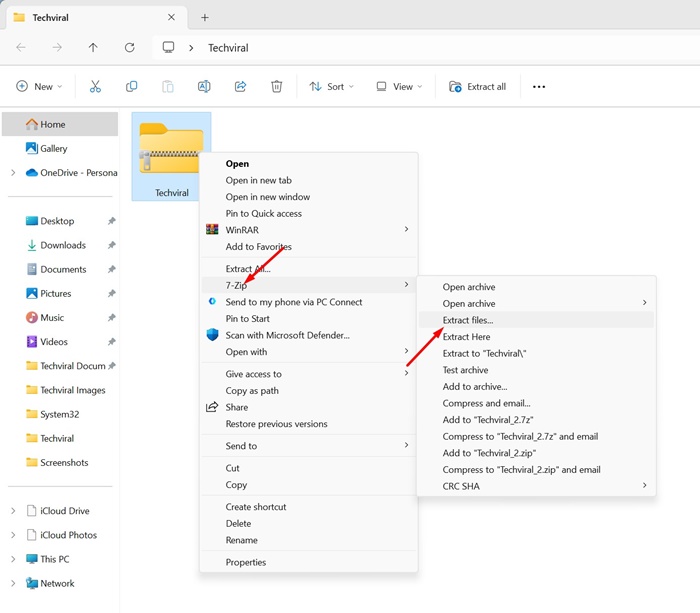Select Extract files... in 7-Zip submenu
The height and width of the screenshot is (613, 700).
click(536, 320)
